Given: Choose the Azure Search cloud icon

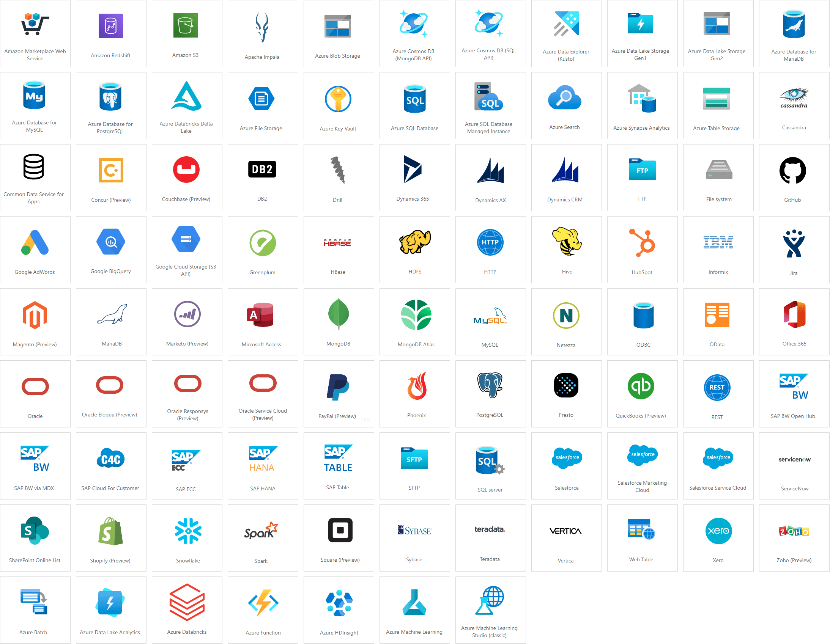Looking at the screenshot, I should 564,98.
